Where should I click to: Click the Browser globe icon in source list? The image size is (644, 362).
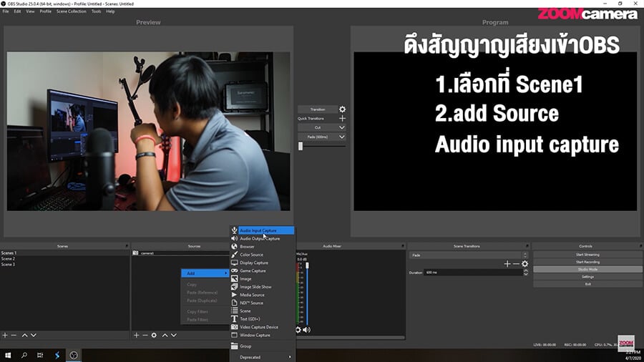point(234,246)
